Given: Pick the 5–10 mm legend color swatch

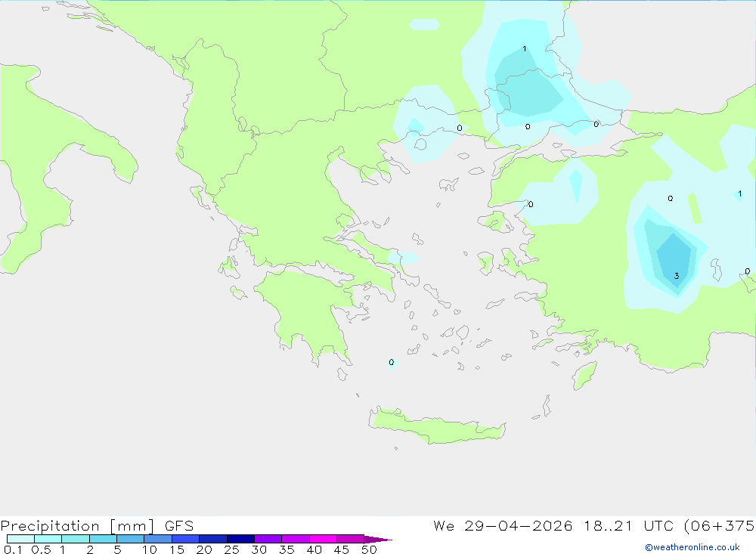Looking at the screenshot, I should click(x=131, y=539).
